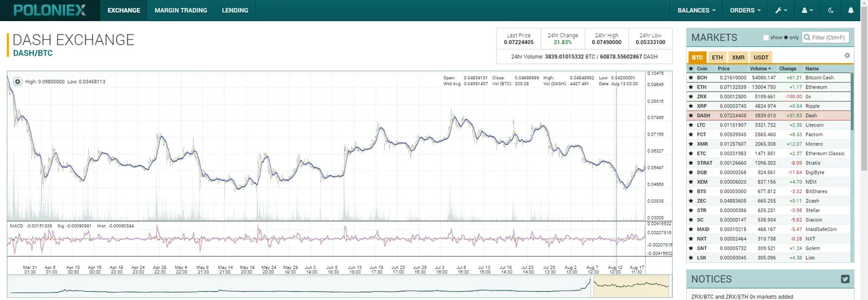868x300 pixels.
Task: Click the Poloniex logo
Action: pos(49,10)
